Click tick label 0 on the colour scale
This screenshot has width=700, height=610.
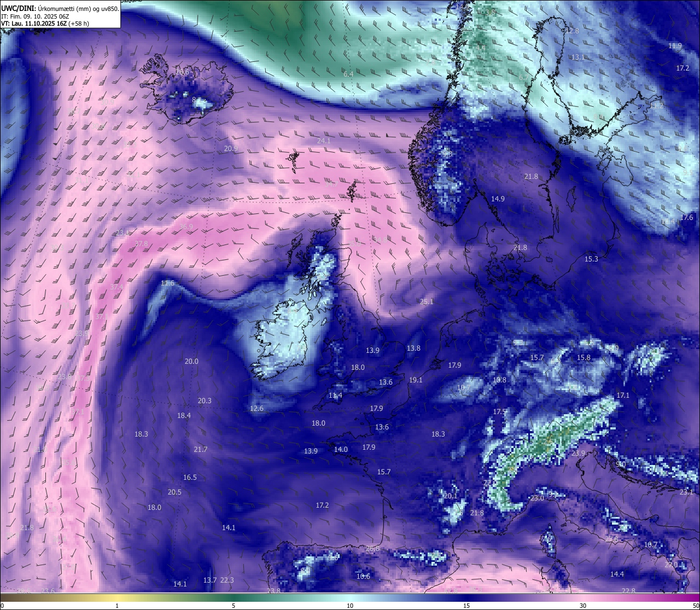[2, 606]
